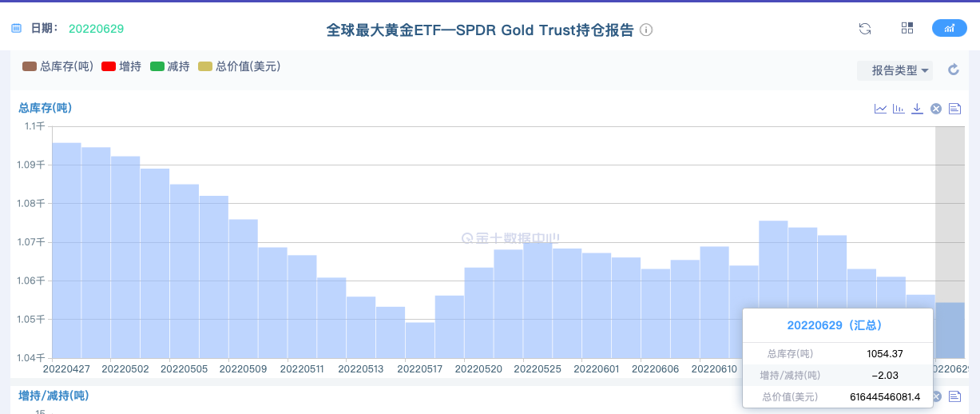
Task: Click the bar above date 20220517
Action: click(x=420, y=340)
